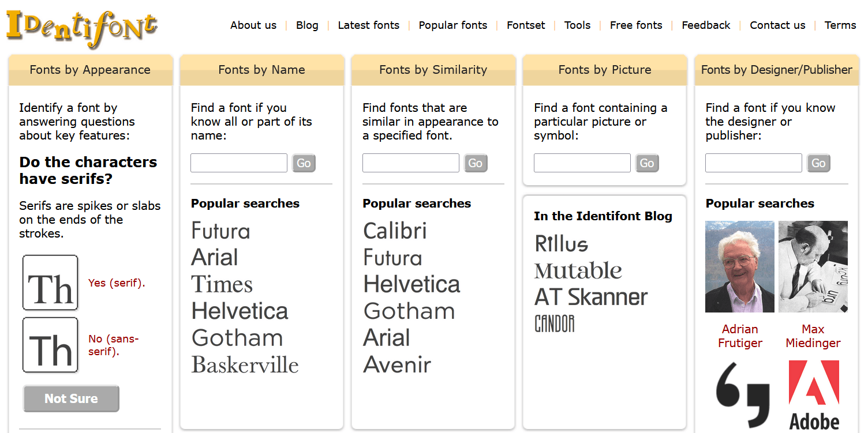This screenshot has height=433, width=868.
Task: Open the Helvetica sample under Fonts by Name
Action: click(x=240, y=311)
